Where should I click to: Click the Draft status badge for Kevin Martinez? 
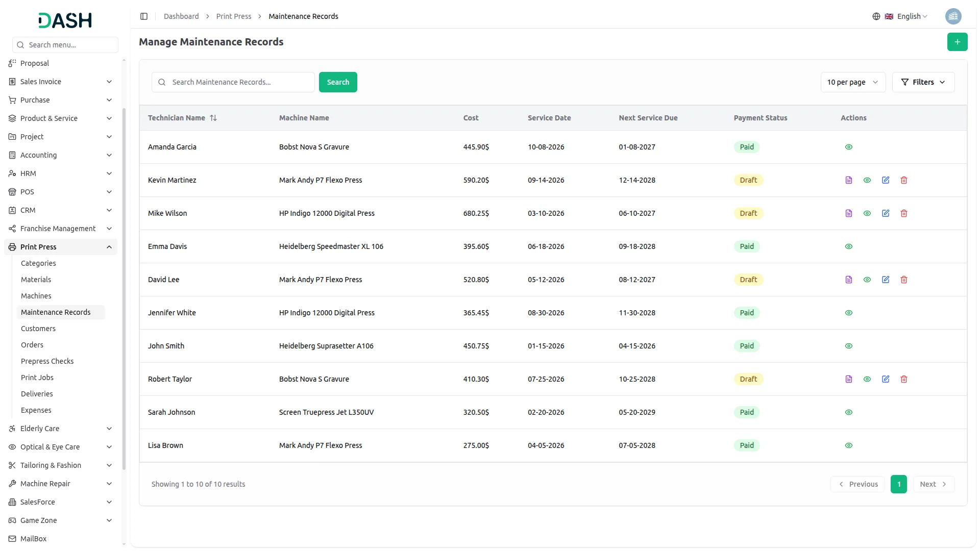coord(748,180)
